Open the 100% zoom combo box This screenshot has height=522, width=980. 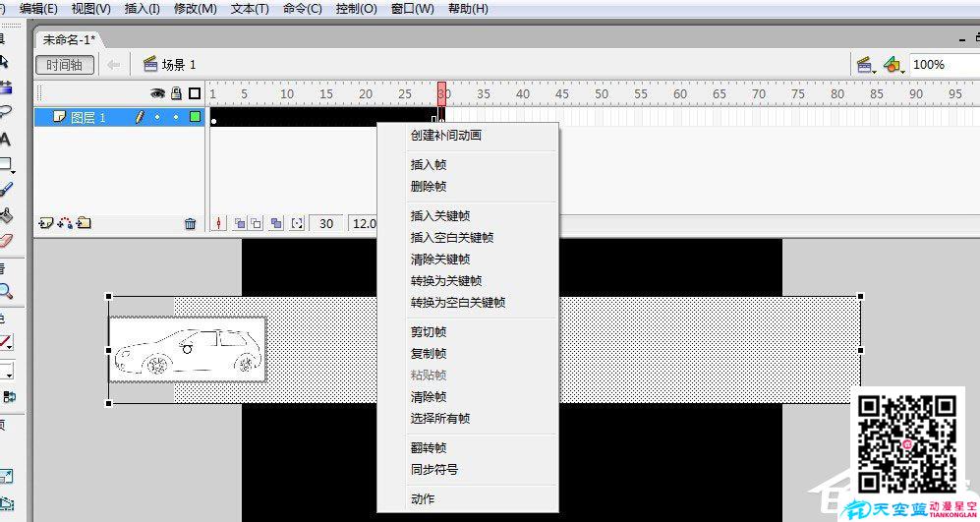945,65
